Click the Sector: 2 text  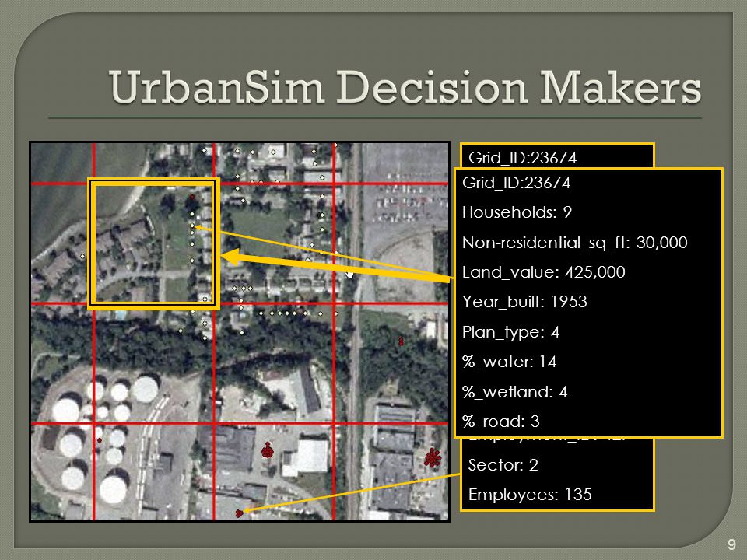coord(503,465)
